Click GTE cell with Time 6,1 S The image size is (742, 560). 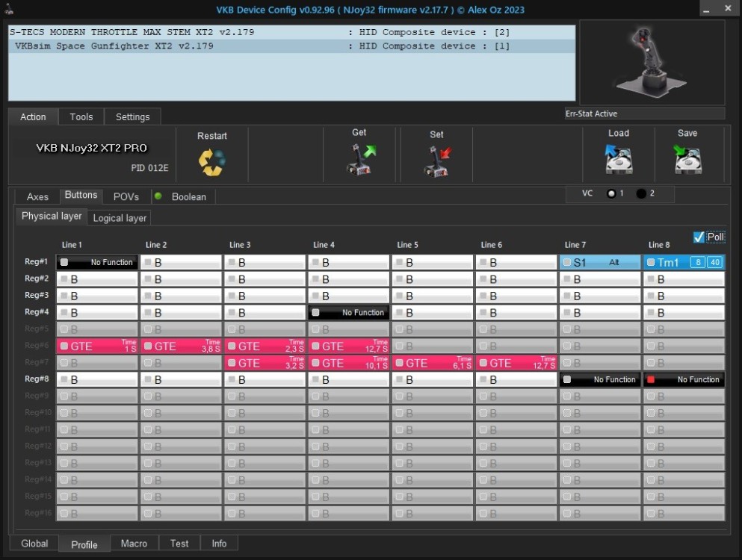pos(432,363)
